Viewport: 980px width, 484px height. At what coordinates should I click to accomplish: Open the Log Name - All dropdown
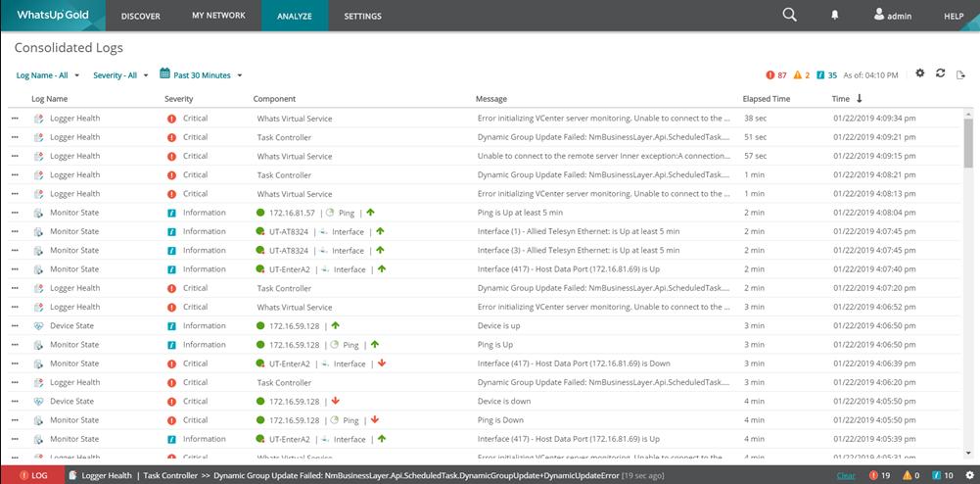pos(48,75)
